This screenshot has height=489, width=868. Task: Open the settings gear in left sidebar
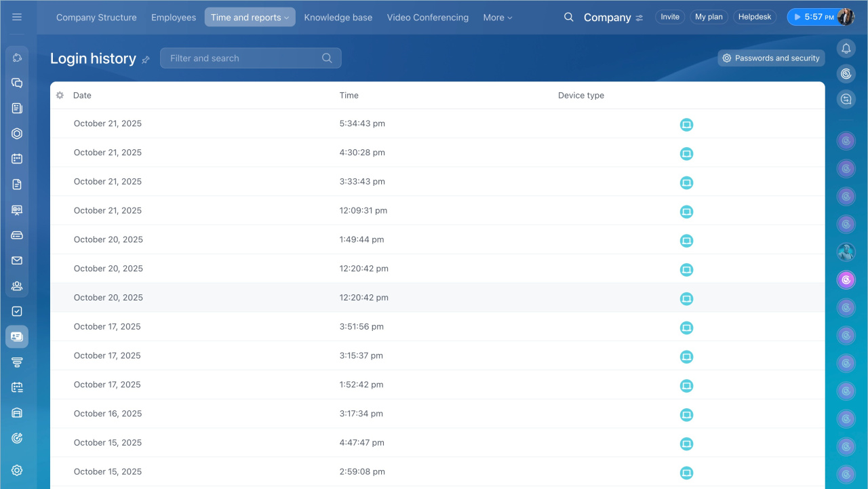click(x=17, y=470)
